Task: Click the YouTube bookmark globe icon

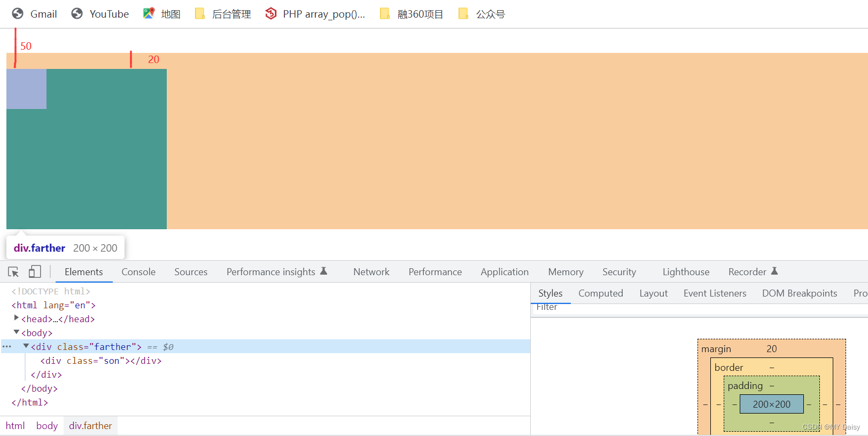Action: coord(77,13)
